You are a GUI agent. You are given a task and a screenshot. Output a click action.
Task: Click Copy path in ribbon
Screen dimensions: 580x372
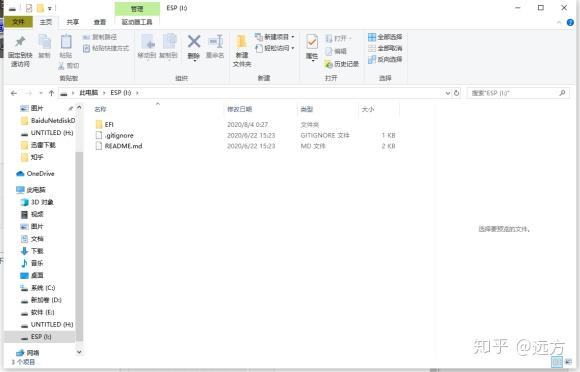(100, 37)
